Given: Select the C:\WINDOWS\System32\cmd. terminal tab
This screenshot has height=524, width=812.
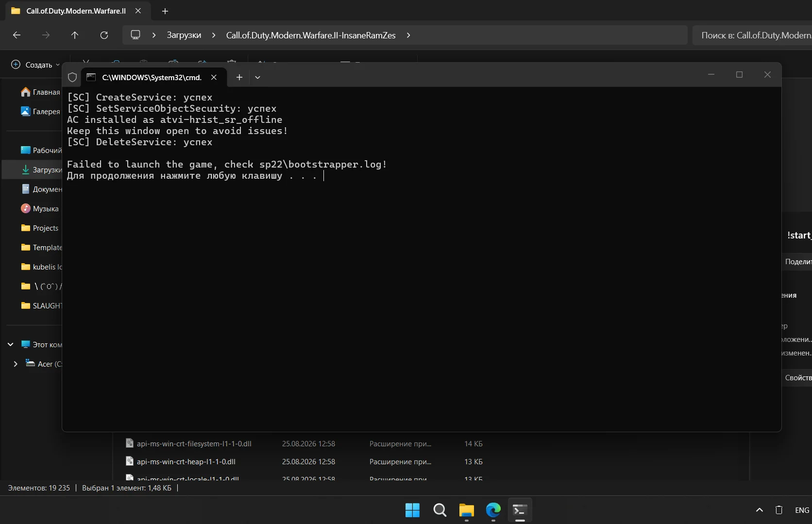Looking at the screenshot, I should coord(152,77).
